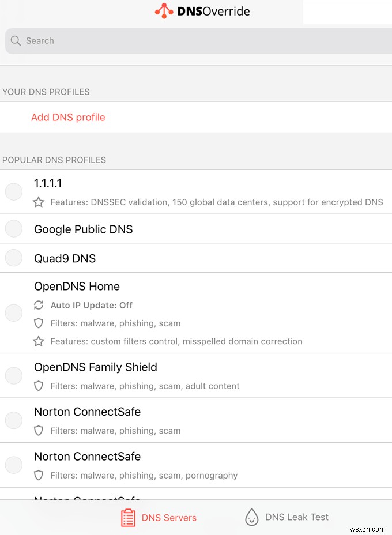Screen dimensions: 392x535
Task: Click the shield icon under Norton ConnectSafe
Action: point(38,430)
